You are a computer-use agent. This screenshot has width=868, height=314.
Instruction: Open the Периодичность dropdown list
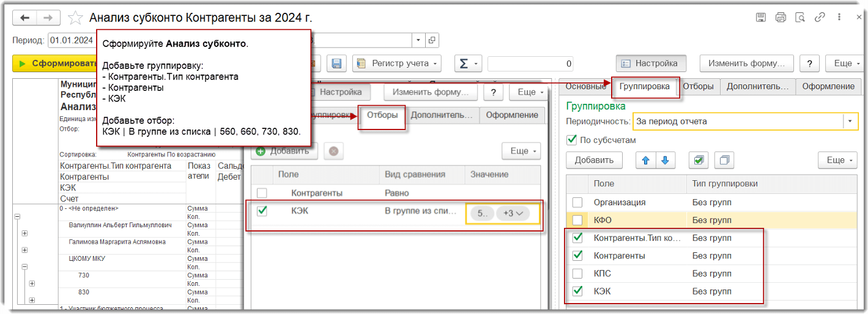pos(850,122)
